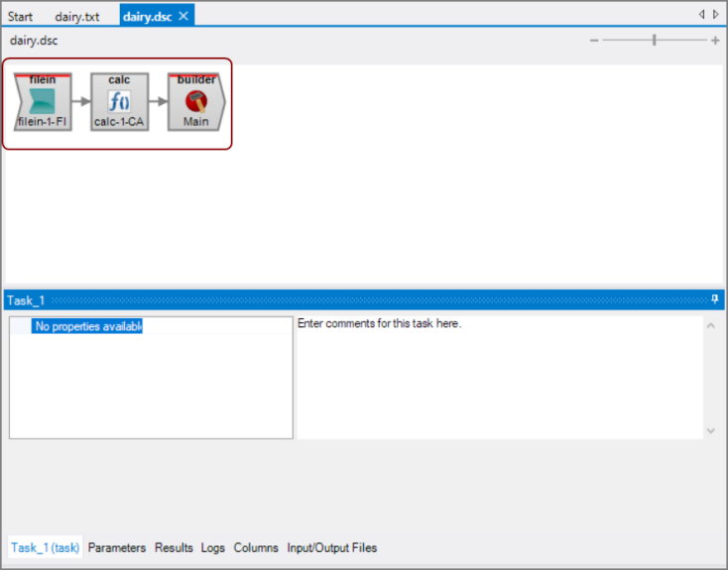Open the Logs tab
The image size is (728, 570).
click(213, 548)
